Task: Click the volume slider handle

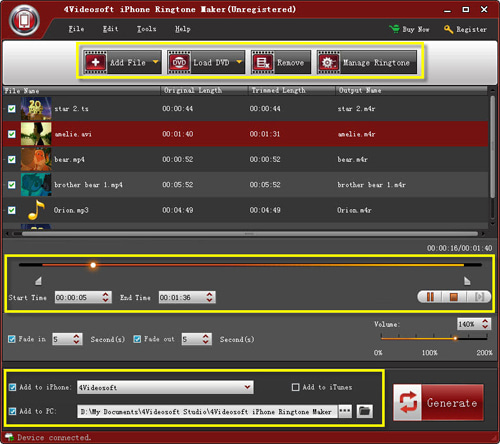Action: [455, 339]
